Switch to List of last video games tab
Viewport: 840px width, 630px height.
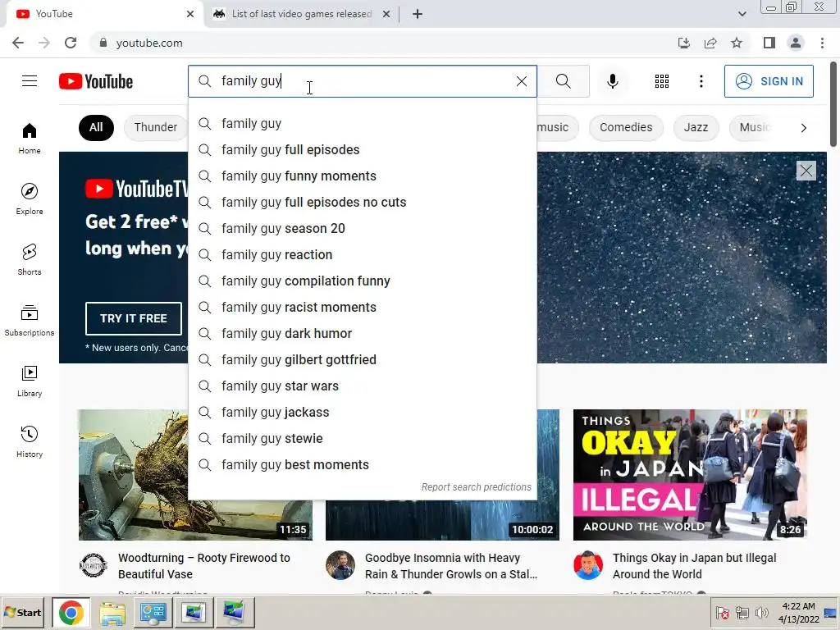pos(301,14)
